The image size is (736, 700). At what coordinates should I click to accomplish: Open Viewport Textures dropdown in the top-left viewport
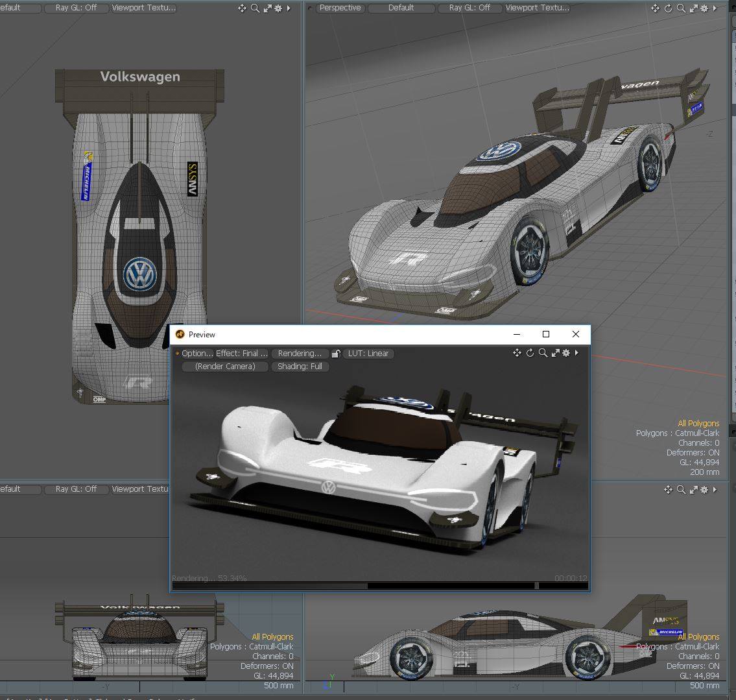coord(143,8)
